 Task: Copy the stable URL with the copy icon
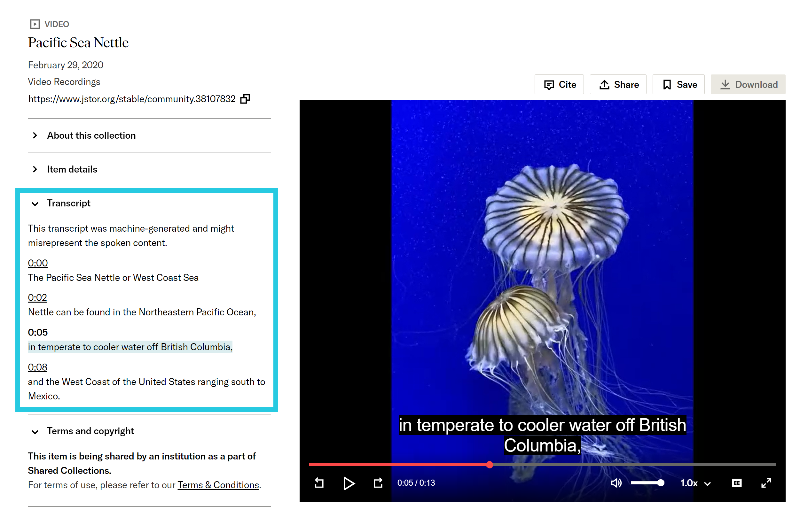coord(245,99)
